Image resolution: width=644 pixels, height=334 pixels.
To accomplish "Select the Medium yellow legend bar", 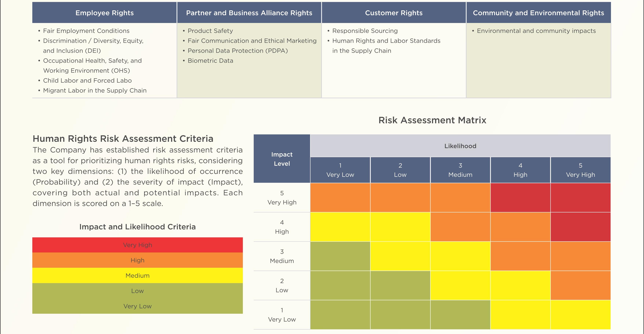I will pyautogui.click(x=138, y=275).
